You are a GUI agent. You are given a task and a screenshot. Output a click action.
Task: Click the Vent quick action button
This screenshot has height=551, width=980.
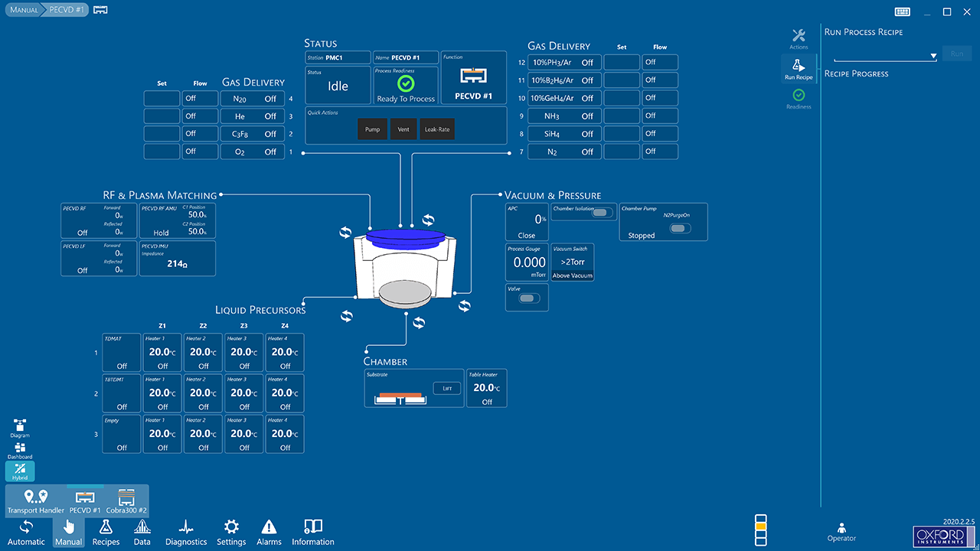[x=403, y=129]
